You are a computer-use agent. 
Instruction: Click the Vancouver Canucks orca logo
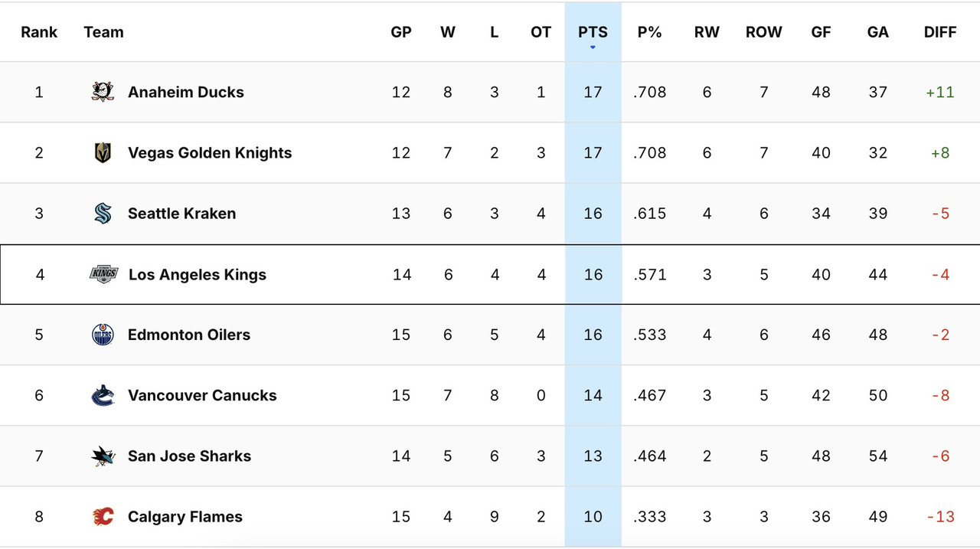[x=102, y=395]
